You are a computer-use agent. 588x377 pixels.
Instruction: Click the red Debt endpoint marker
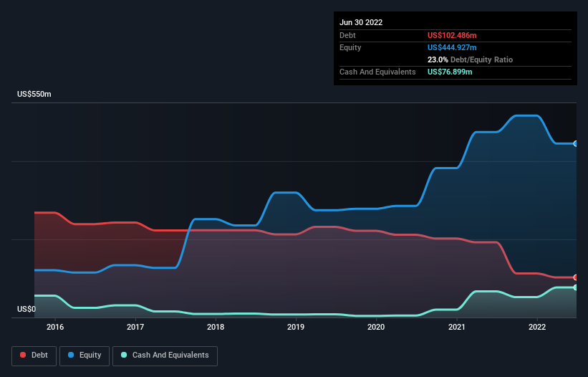tap(576, 277)
